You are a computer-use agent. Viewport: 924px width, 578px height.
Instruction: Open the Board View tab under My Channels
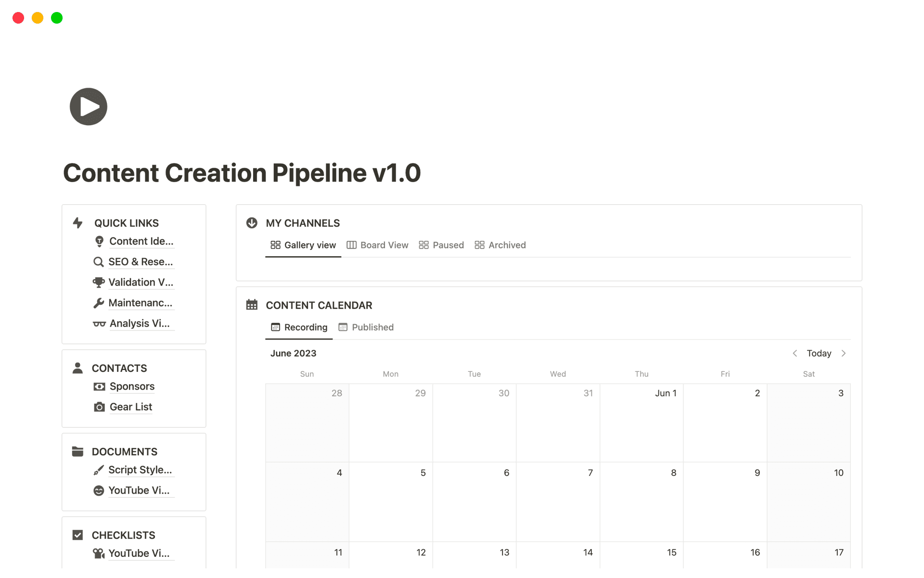click(x=378, y=245)
